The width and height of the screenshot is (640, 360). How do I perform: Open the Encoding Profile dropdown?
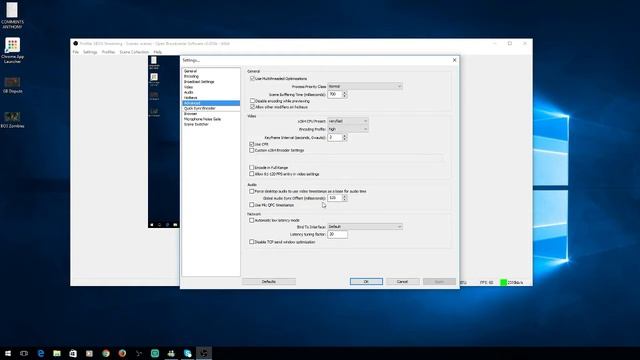click(x=348, y=129)
